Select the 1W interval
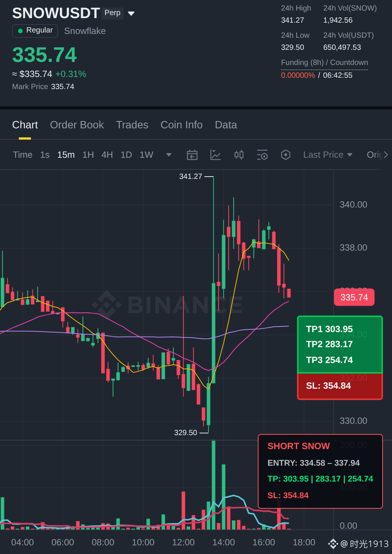 tap(146, 155)
